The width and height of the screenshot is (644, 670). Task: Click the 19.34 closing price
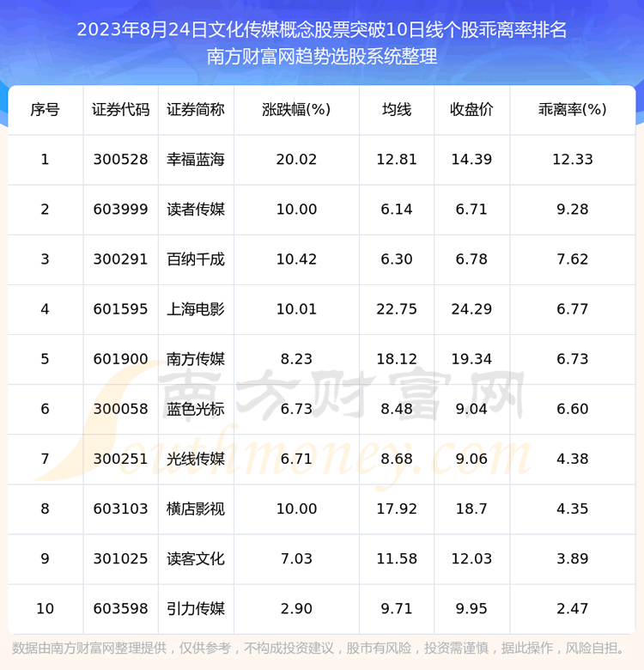[471, 359]
